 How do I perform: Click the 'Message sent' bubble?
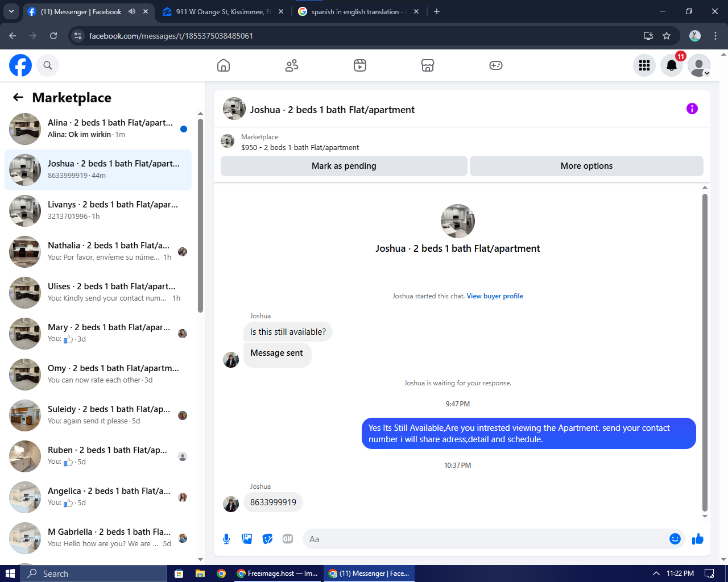click(x=277, y=354)
